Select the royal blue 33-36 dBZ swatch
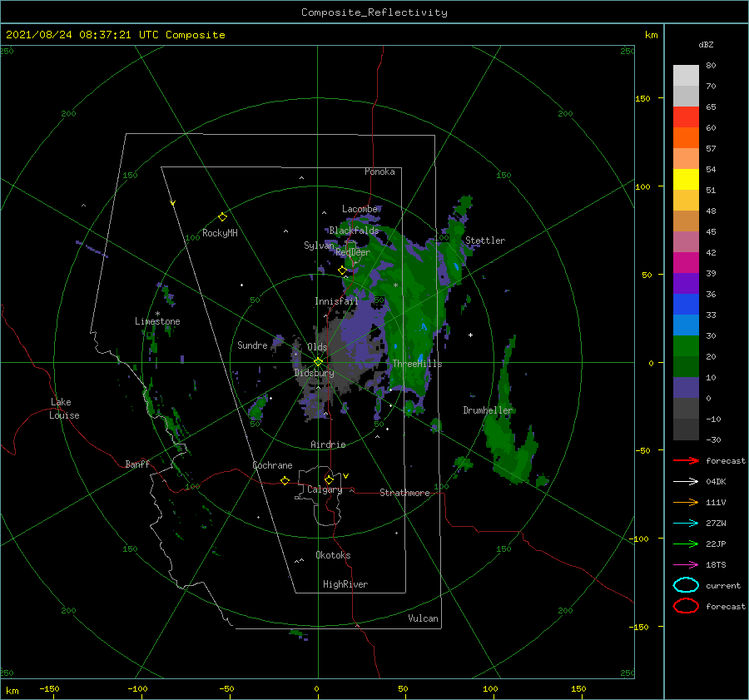Viewport: 749px width, 700px height. coord(686,304)
